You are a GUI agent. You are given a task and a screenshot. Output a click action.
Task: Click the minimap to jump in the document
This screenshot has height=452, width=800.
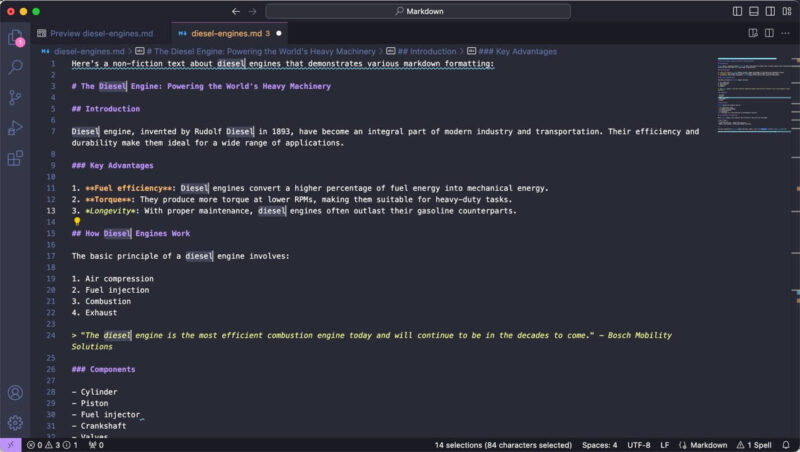pos(754,95)
